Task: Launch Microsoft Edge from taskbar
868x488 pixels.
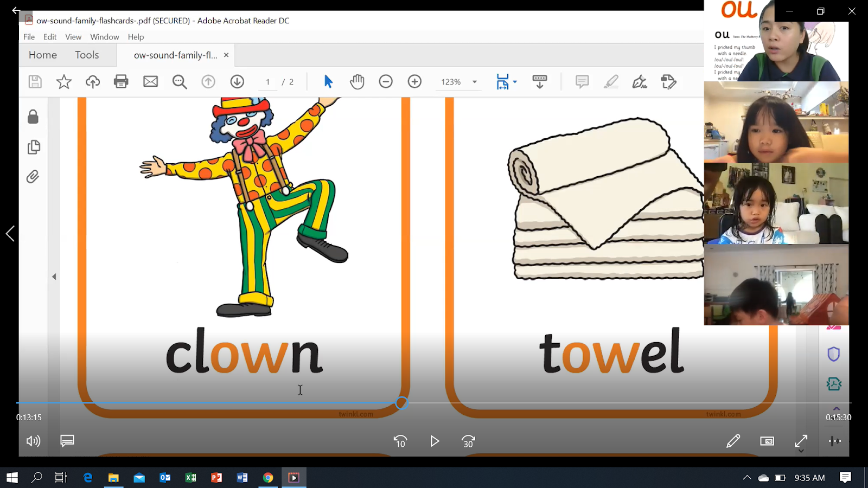Action: (87, 478)
